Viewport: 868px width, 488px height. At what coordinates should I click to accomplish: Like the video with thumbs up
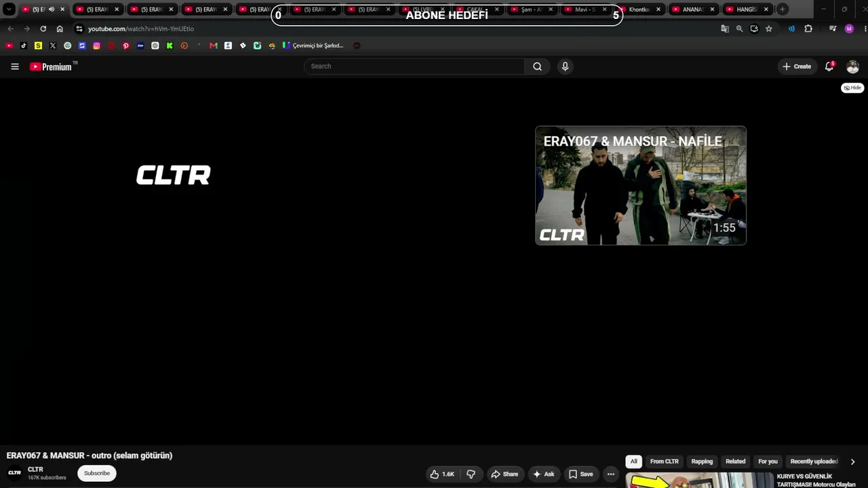tap(441, 474)
